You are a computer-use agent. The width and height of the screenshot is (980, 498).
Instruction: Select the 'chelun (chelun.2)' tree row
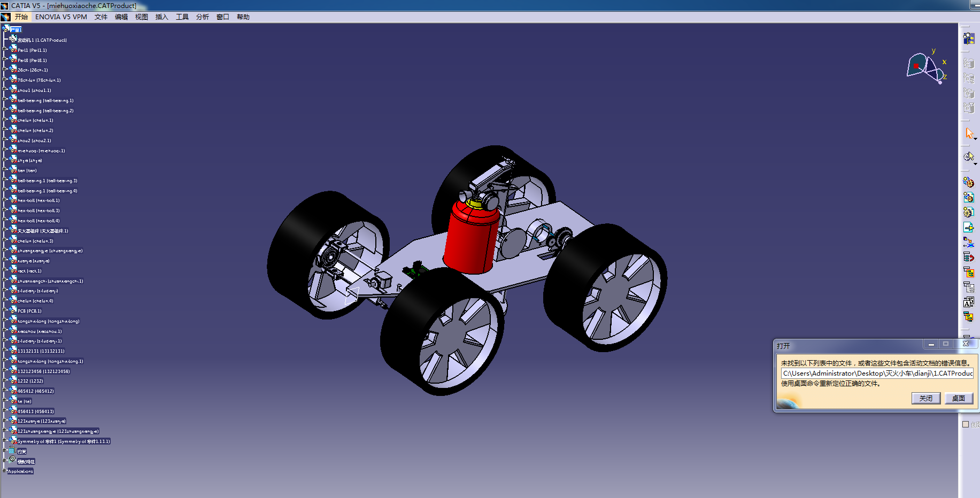[x=35, y=130]
